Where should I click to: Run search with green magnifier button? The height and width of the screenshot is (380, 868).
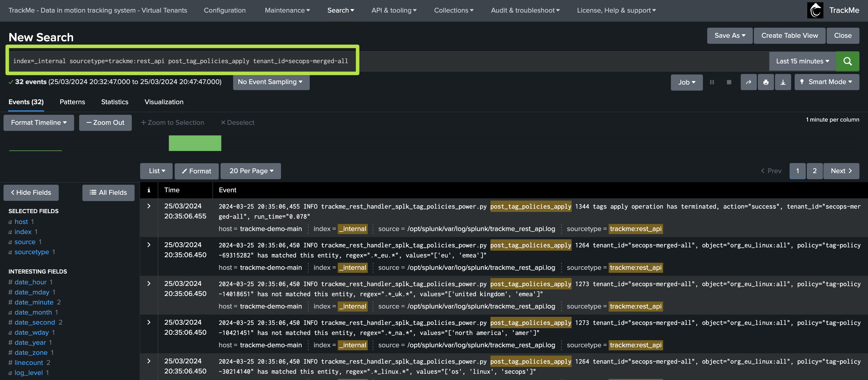(847, 61)
